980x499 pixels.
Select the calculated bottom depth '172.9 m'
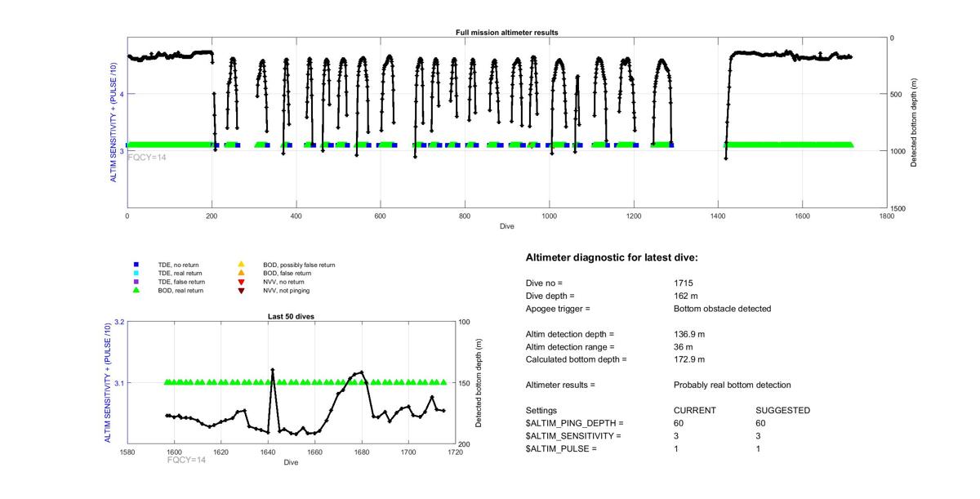688,359
